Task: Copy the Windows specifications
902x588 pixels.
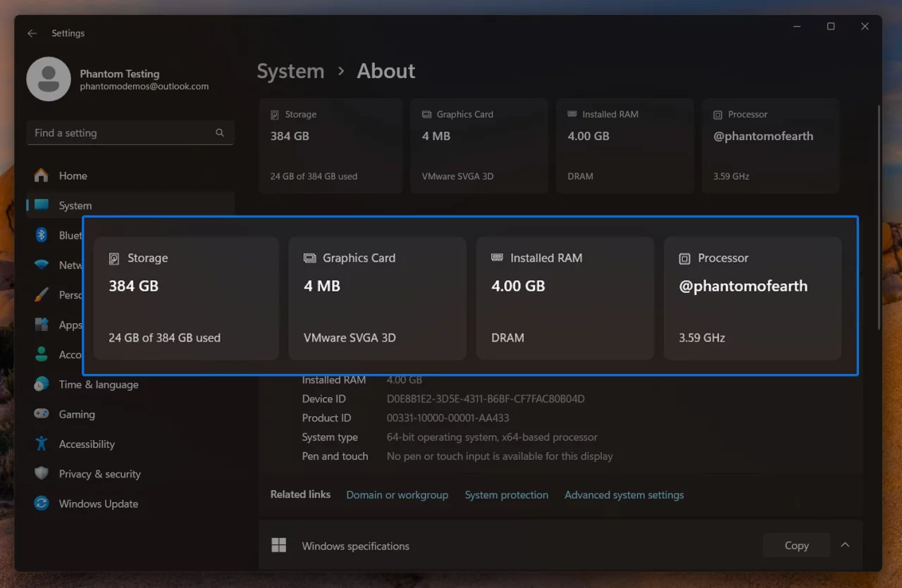Action: coord(796,545)
